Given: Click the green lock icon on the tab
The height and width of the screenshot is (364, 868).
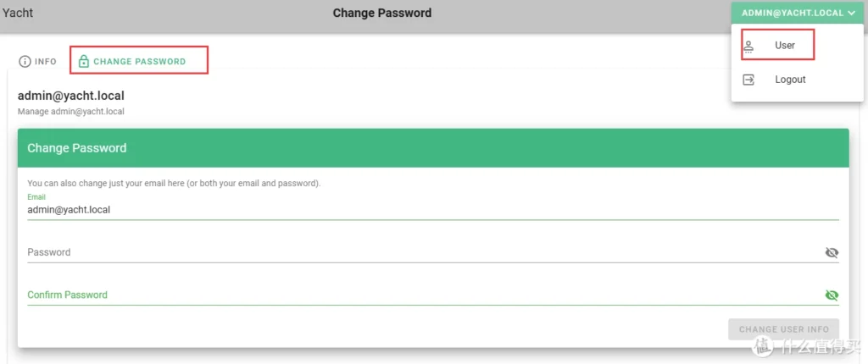Looking at the screenshot, I should pos(84,62).
